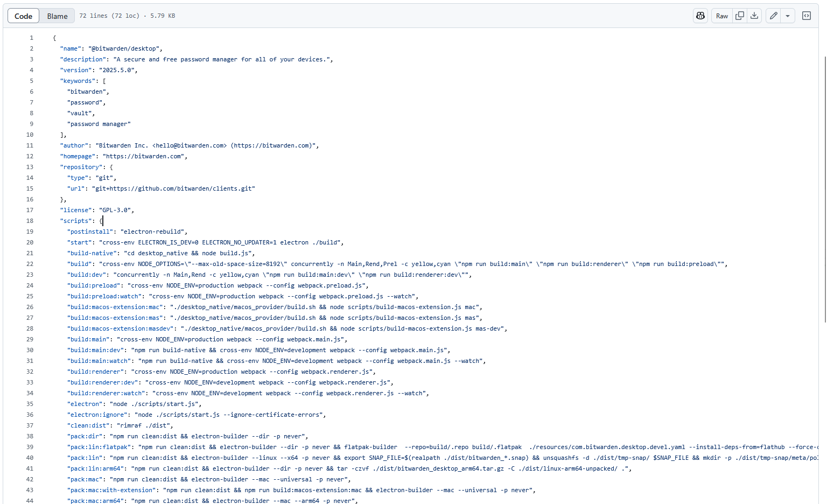Screen dimensions: 827x504
Task: Click the "build:preload:watch" script key
Action: [x=104, y=296]
